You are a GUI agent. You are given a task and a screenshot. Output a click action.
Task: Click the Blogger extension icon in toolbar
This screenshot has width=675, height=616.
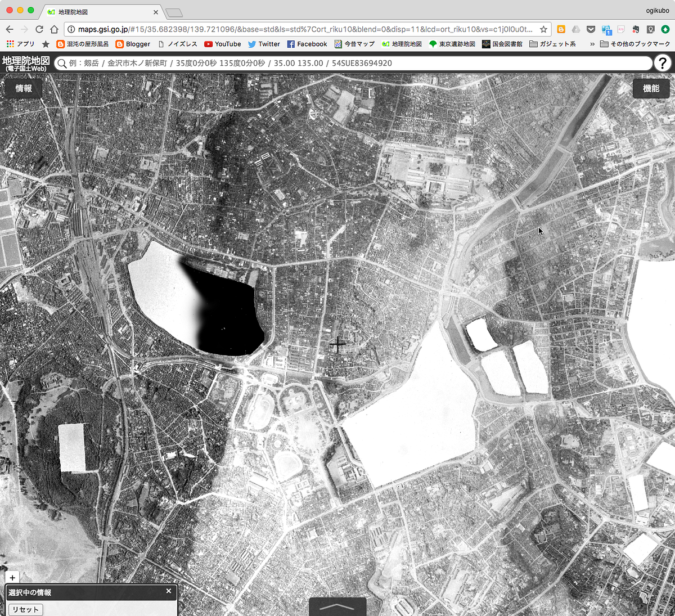(561, 29)
